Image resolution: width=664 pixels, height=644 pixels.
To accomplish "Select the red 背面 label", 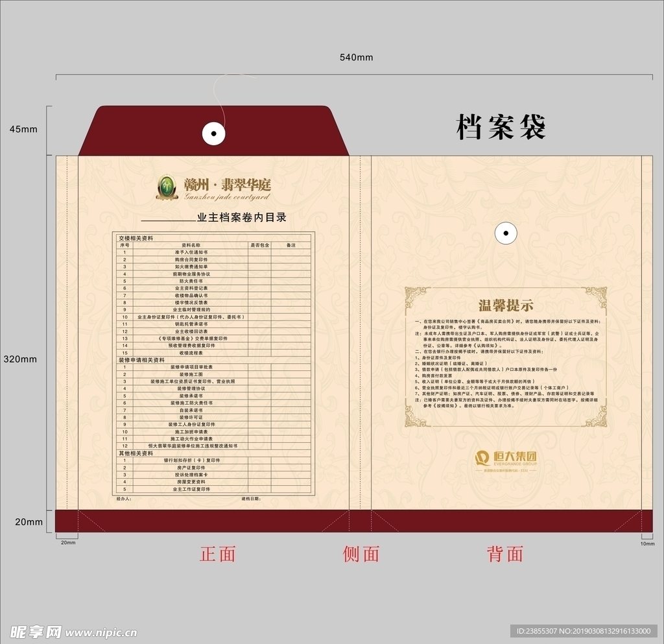I will coord(505,554).
